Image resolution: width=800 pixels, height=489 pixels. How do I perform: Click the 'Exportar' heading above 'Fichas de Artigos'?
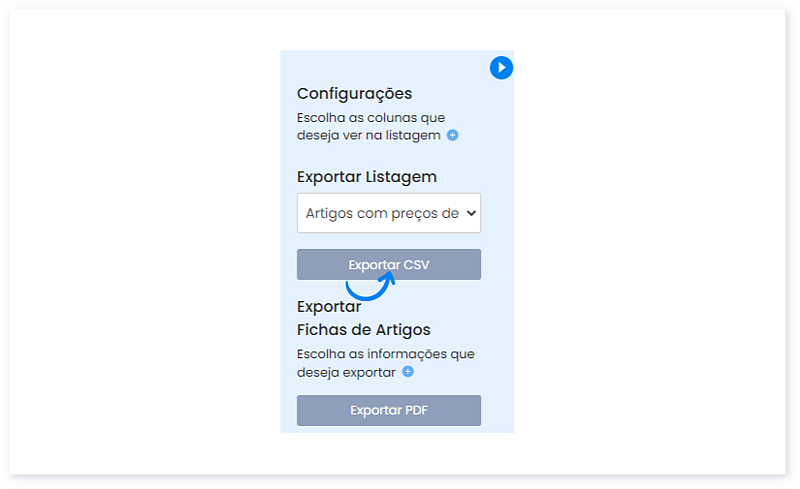[x=328, y=307]
